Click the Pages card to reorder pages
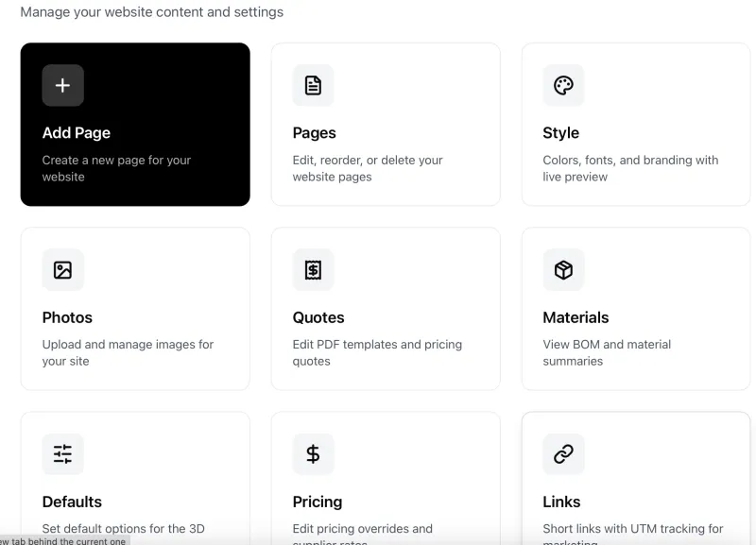Screen dimensions: 756x545 (385, 124)
